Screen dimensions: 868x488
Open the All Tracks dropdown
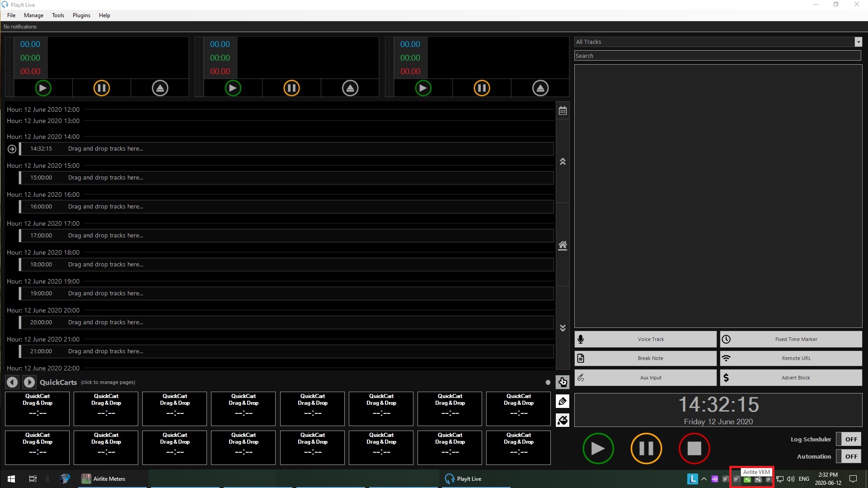[x=858, y=42]
